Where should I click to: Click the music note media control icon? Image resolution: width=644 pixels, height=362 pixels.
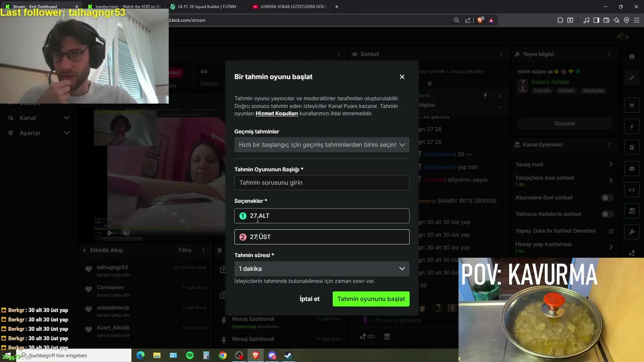click(x=586, y=20)
